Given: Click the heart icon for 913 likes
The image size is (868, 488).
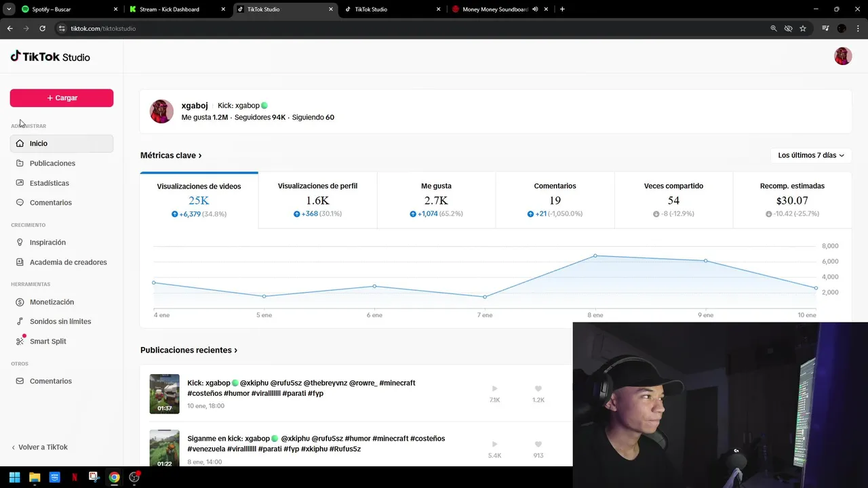Looking at the screenshot, I should pyautogui.click(x=538, y=445).
